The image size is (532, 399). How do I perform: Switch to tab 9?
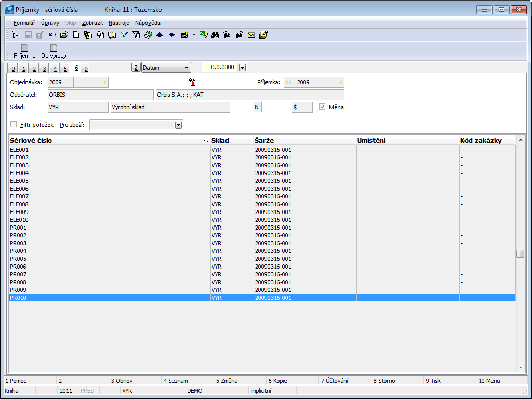pos(86,69)
